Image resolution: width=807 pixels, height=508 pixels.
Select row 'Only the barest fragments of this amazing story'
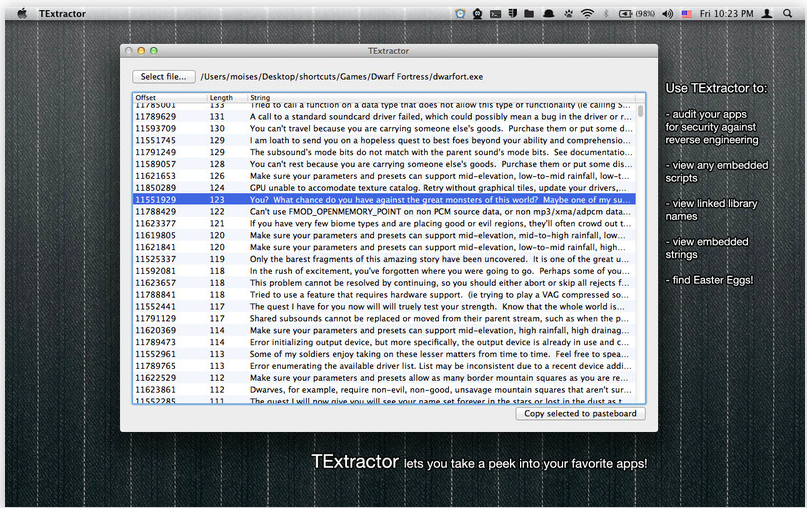pyautogui.click(x=384, y=259)
